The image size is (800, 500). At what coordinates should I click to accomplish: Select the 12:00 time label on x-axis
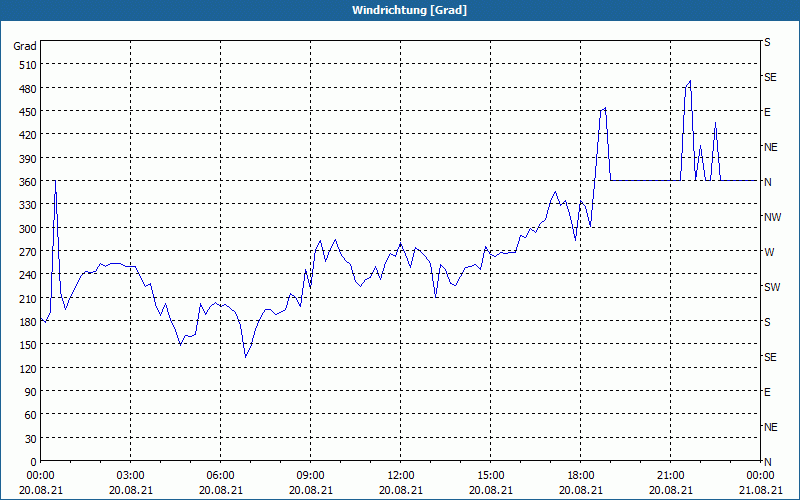pos(400,475)
